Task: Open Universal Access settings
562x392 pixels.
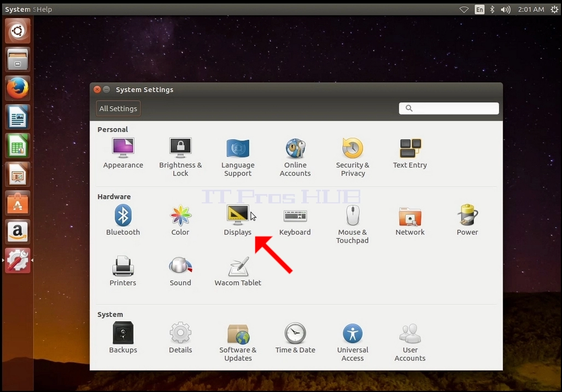Action: [353, 342]
